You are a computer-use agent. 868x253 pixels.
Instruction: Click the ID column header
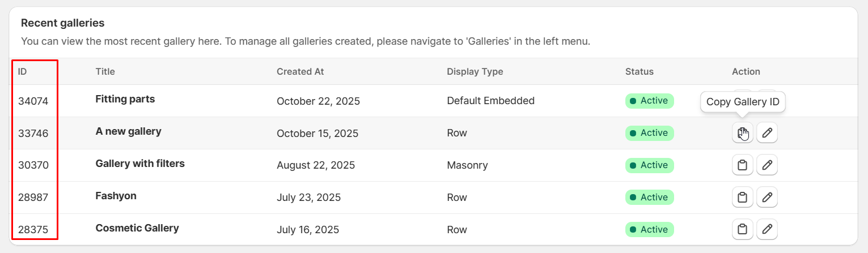pos(23,71)
